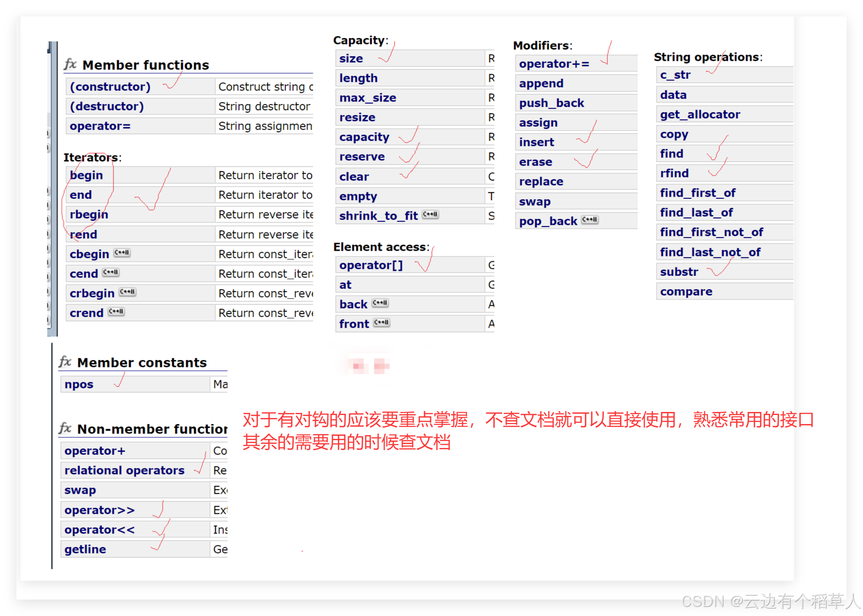Open the getline function link
This screenshot has height=616, width=863.
point(85,549)
